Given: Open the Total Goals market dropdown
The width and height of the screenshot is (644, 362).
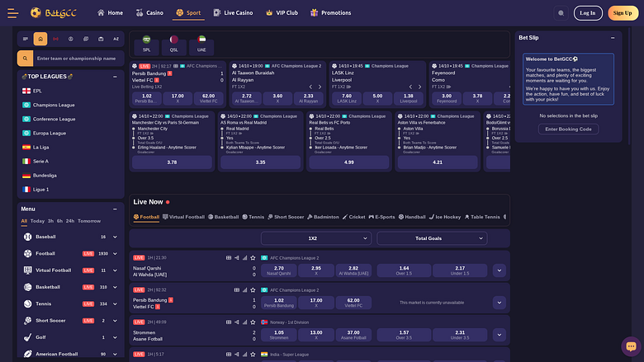Looking at the screenshot, I should pos(432,238).
